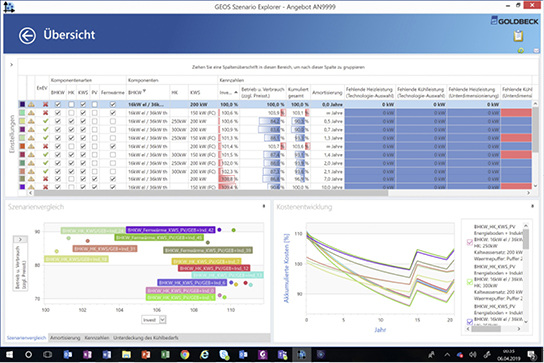The width and height of the screenshot is (544, 363).
Task: Open the Invest dropdown below scenario chart
Action: coord(163,320)
